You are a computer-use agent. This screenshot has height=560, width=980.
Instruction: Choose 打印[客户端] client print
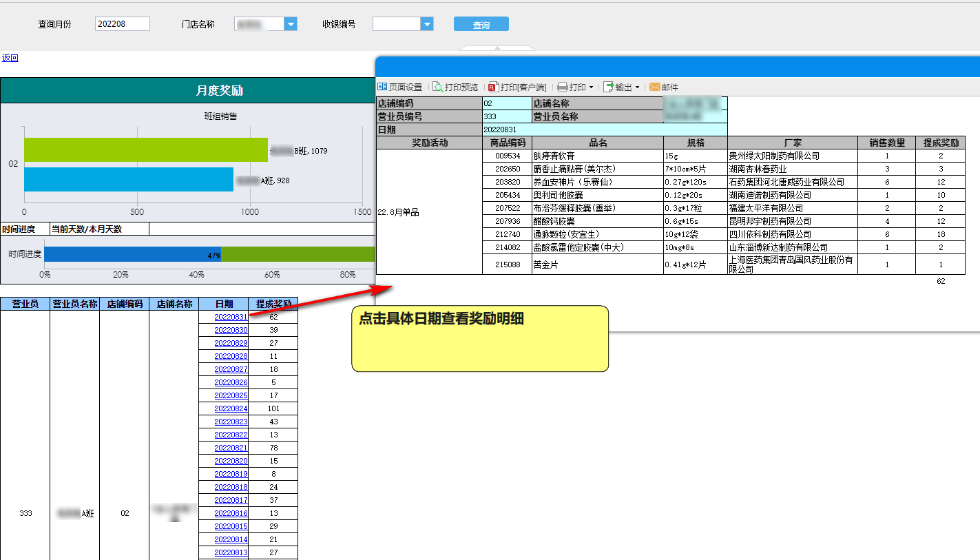517,87
